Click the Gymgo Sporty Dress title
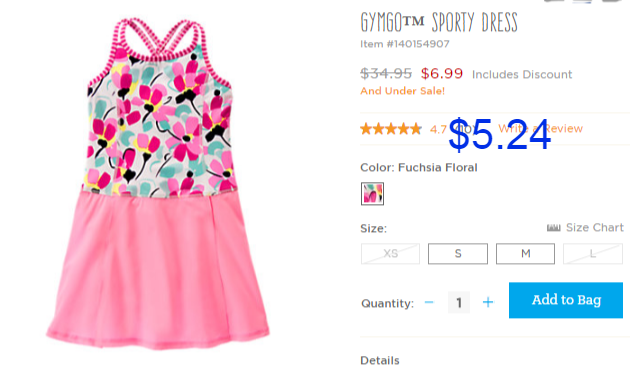 (439, 22)
